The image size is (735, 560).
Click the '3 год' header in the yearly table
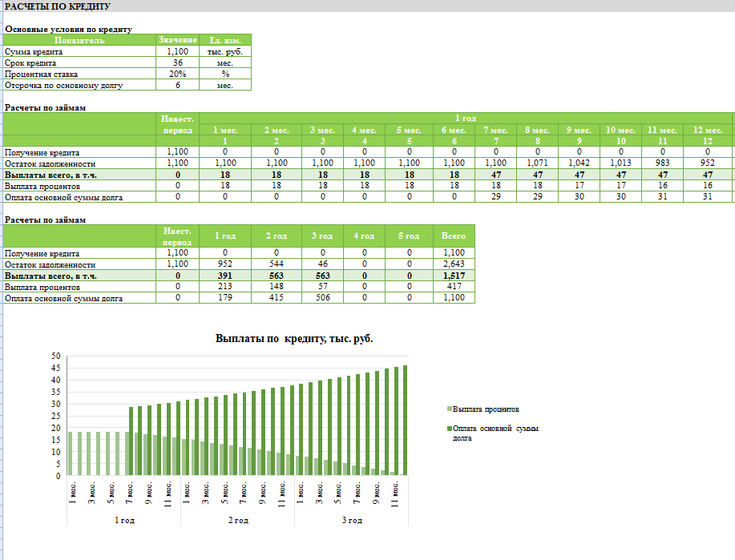[322, 236]
